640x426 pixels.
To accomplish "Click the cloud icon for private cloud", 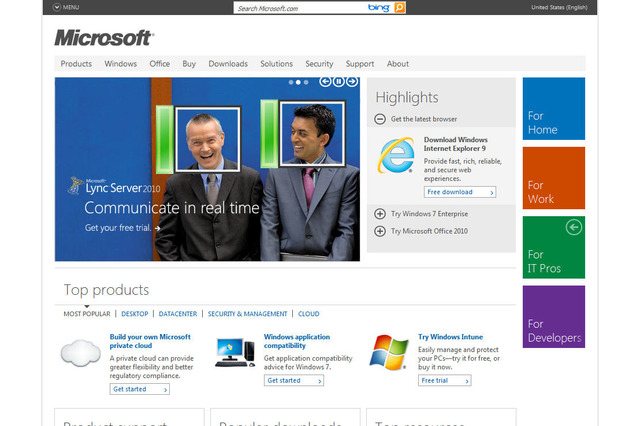I will [x=81, y=353].
